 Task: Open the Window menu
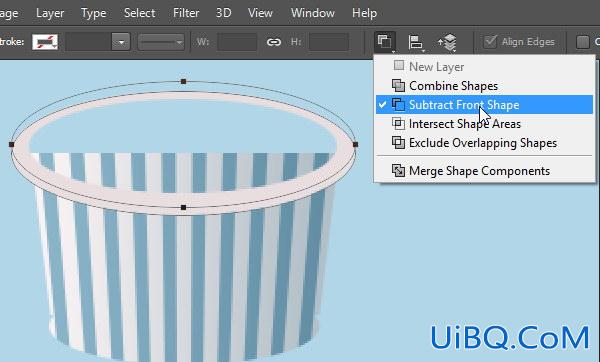313,13
